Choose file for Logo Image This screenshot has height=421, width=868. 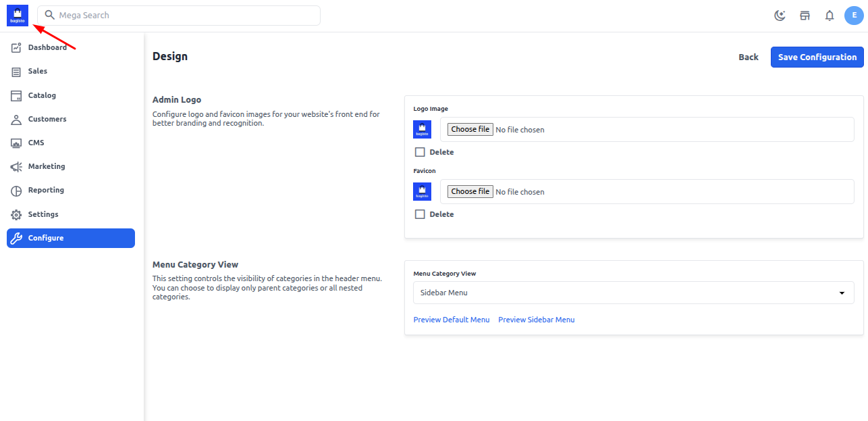(x=470, y=129)
